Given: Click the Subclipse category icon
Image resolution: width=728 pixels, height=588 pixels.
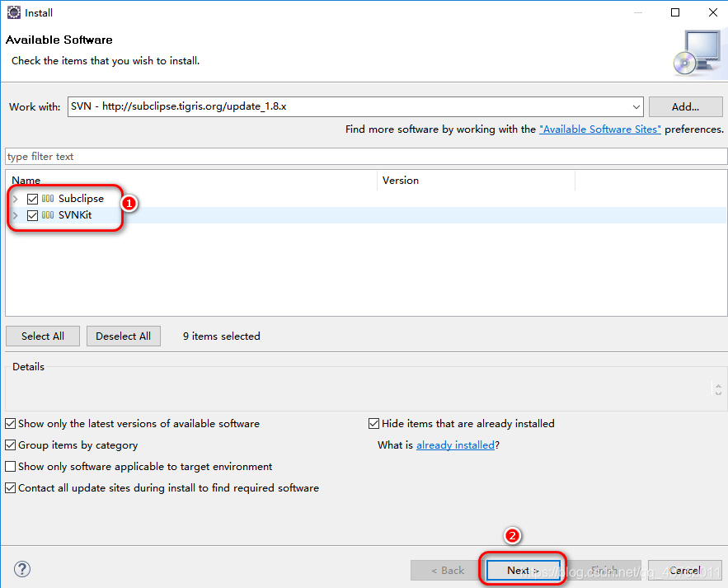Looking at the screenshot, I should (x=48, y=199).
